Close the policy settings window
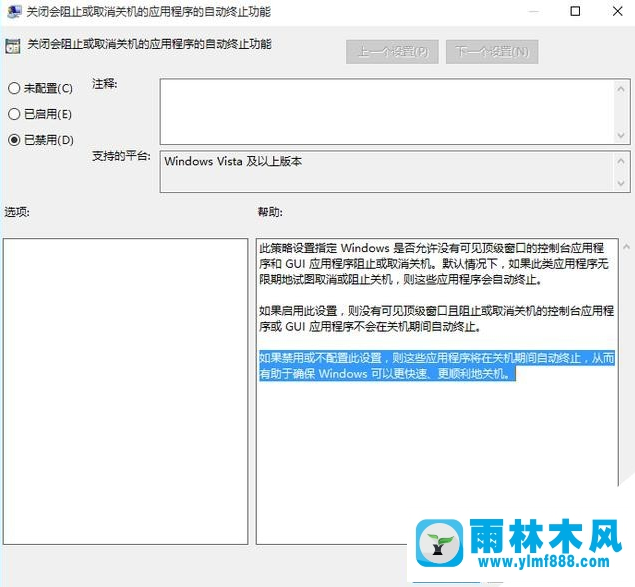This screenshot has width=635, height=587. pos(617,11)
